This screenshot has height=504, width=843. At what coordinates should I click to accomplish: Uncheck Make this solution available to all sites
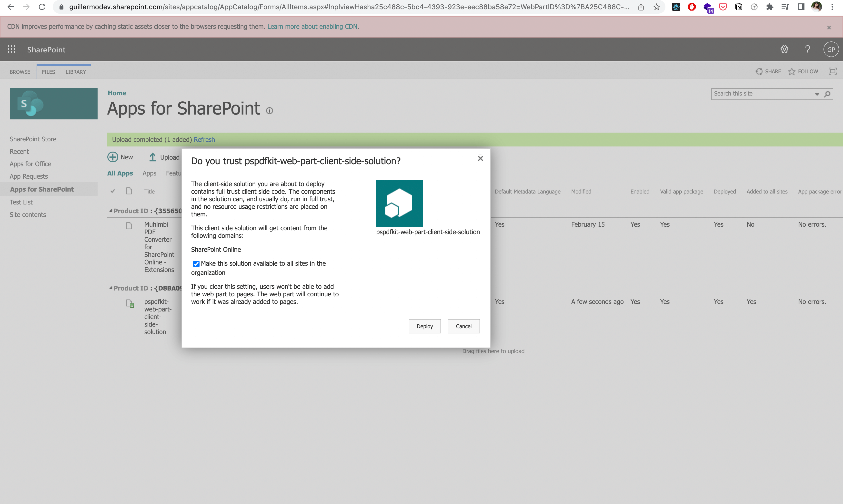tap(196, 264)
